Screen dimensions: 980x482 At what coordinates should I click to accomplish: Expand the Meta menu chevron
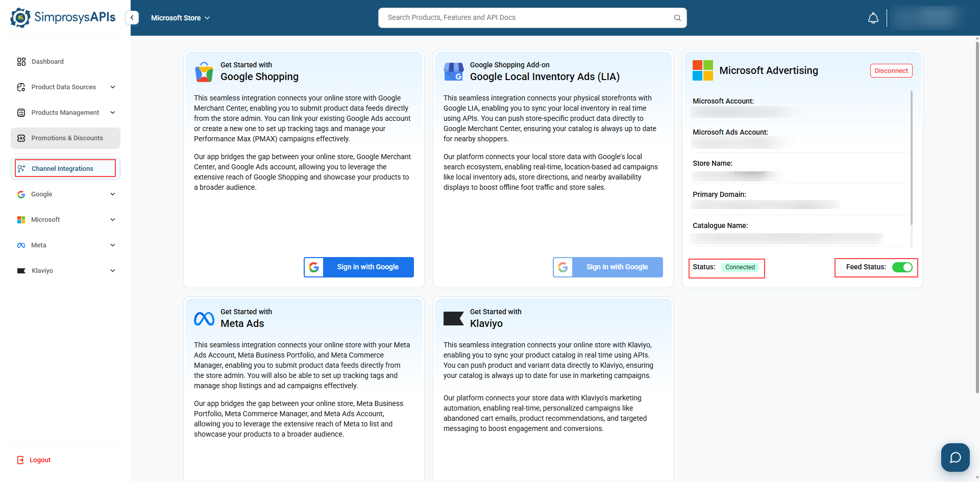click(x=113, y=245)
